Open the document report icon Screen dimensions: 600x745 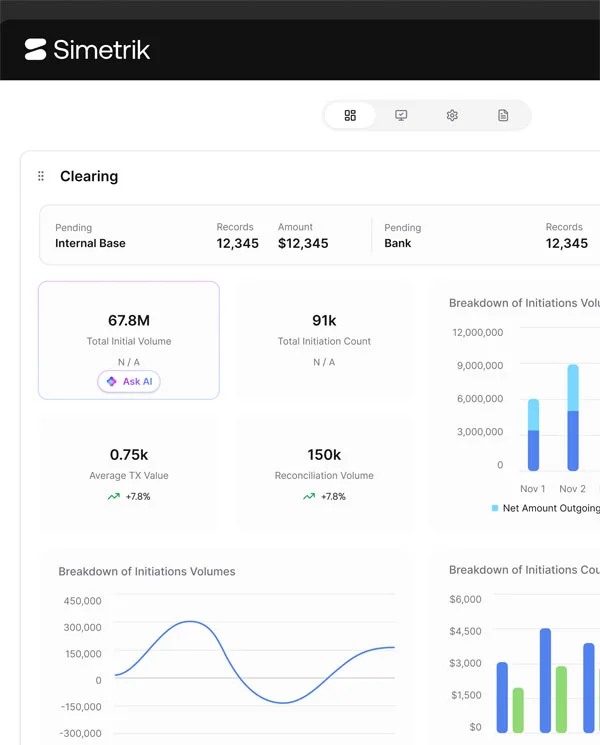coord(503,115)
